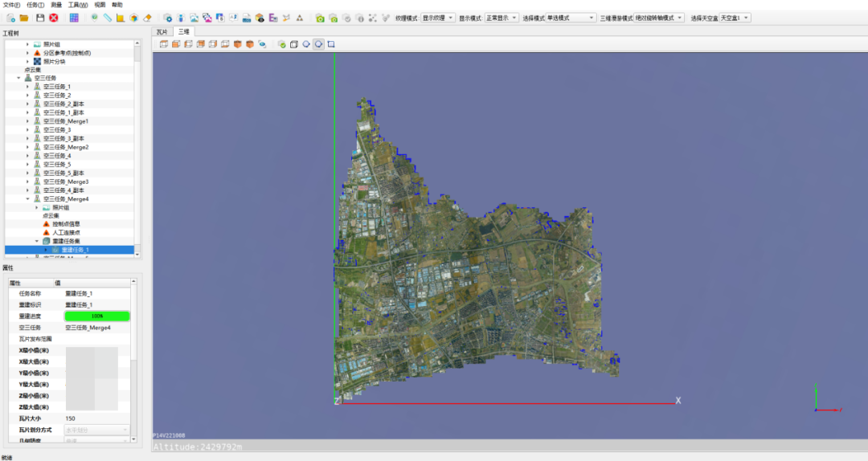Select the 照片分块 tree item

coord(55,61)
